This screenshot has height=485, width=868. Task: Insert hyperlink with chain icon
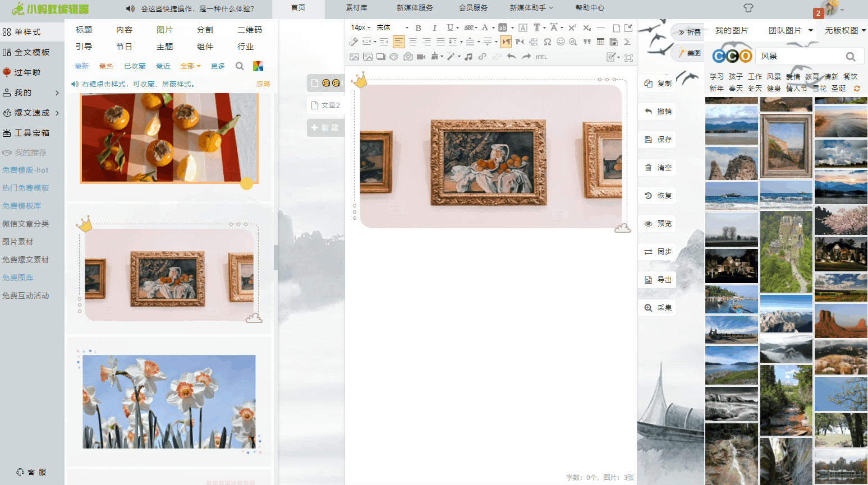pyautogui.click(x=482, y=57)
